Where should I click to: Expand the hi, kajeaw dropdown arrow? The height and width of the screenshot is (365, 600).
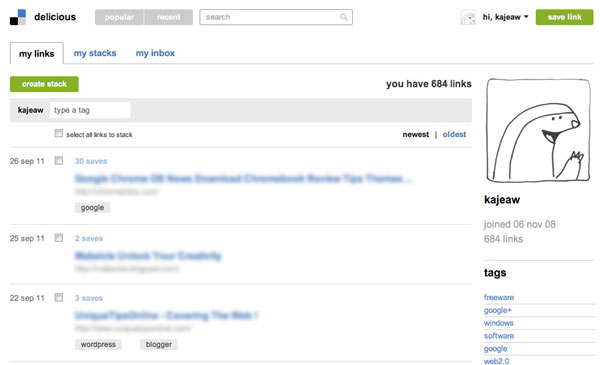coord(526,17)
